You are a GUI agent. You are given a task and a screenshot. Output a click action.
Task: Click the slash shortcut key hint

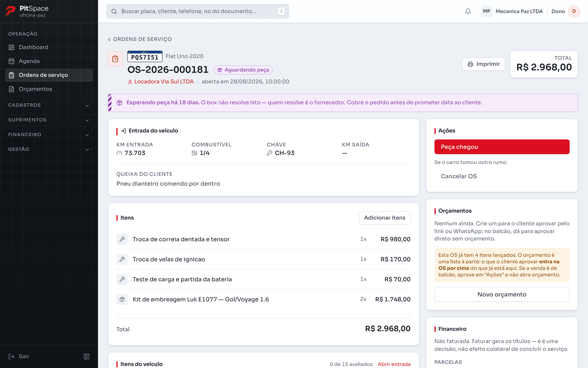point(281,11)
